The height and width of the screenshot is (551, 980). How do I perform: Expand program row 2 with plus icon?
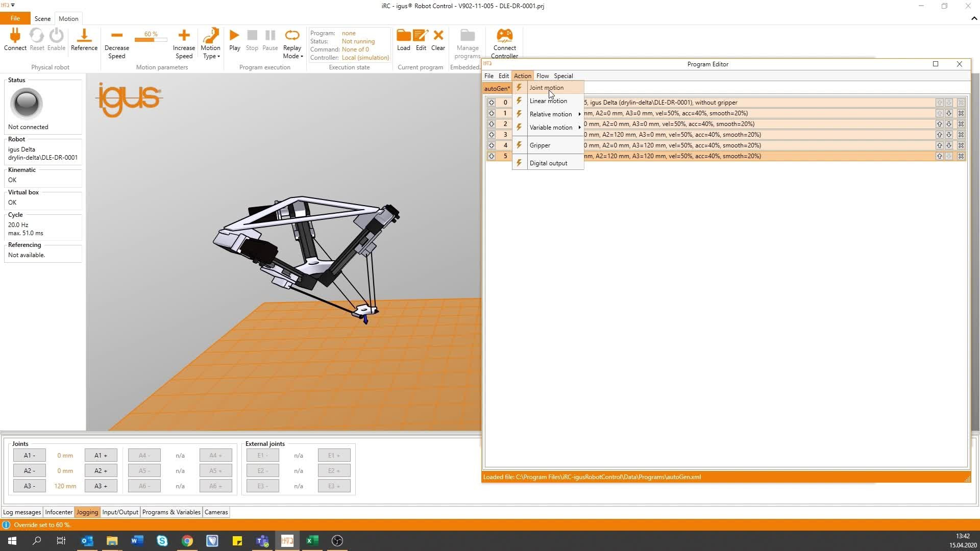point(492,124)
